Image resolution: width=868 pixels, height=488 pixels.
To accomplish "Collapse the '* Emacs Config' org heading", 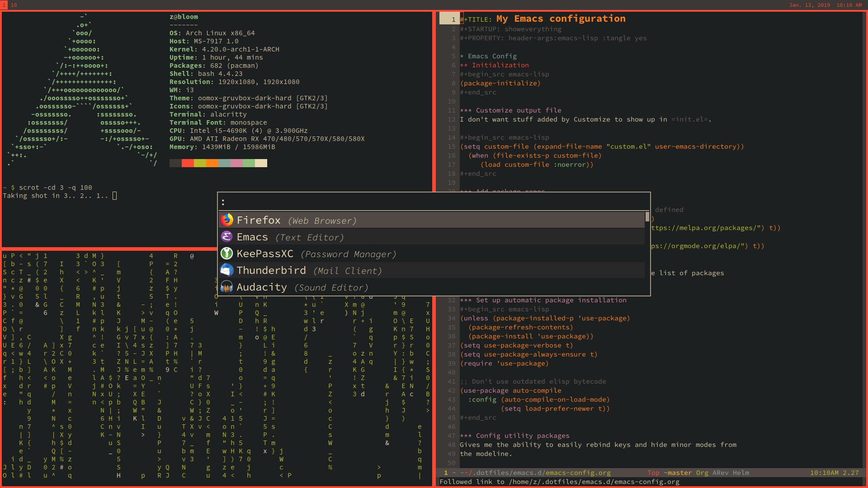I will tap(488, 56).
